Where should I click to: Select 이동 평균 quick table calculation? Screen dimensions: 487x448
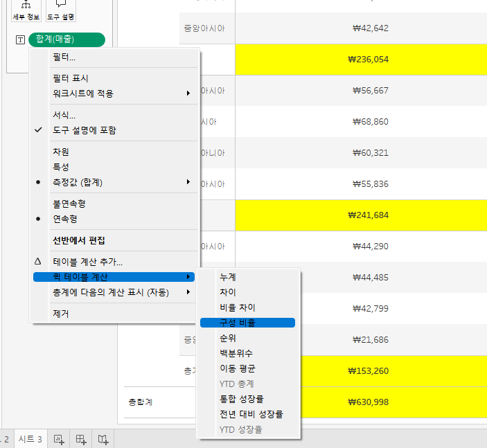(247, 368)
